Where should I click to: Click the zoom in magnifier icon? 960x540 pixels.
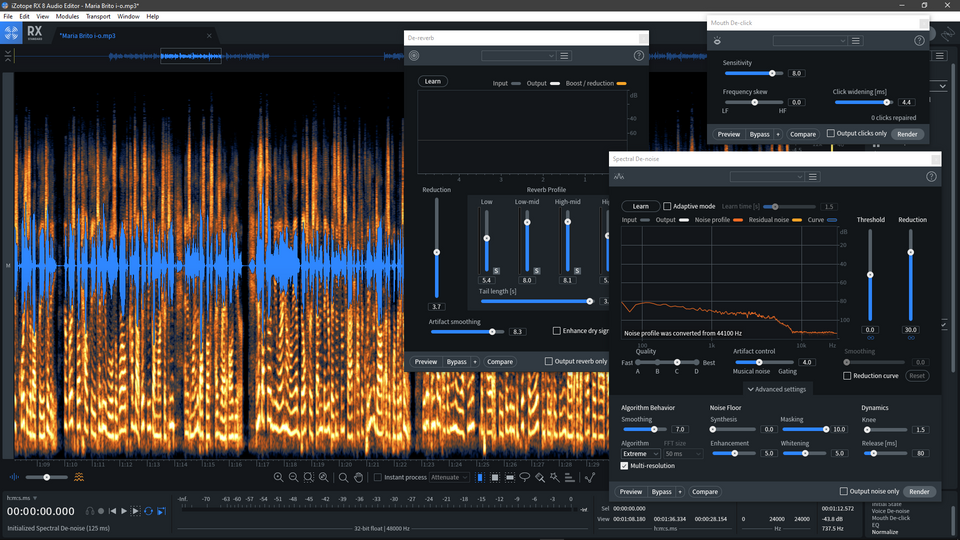[279, 477]
